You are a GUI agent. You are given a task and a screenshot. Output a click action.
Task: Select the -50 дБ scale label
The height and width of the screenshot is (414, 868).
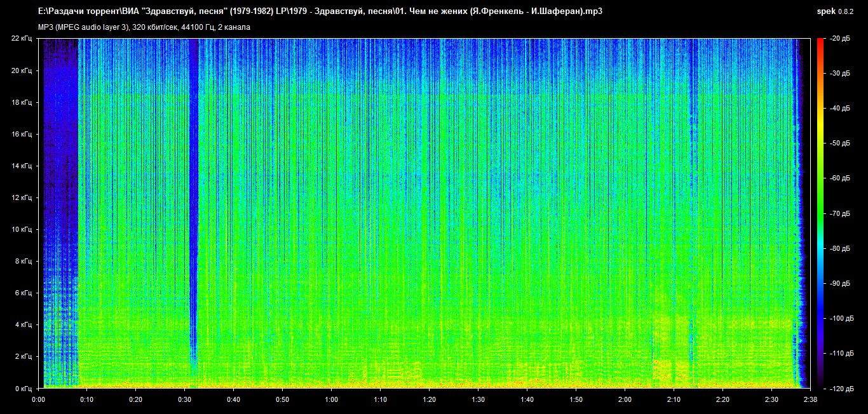point(840,144)
